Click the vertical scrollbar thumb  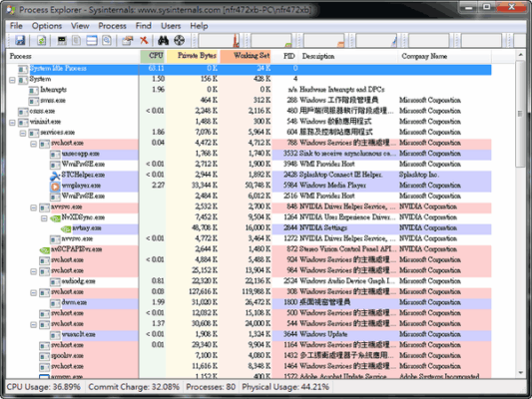tap(520, 114)
